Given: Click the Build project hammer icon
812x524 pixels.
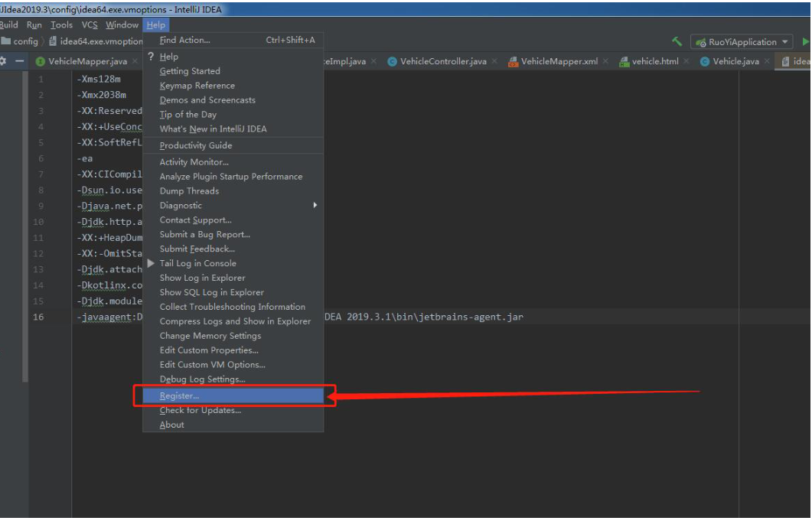Looking at the screenshot, I should 677,42.
